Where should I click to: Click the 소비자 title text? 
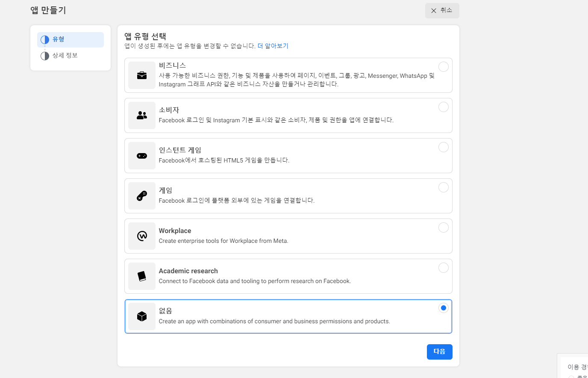tap(169, 110)
